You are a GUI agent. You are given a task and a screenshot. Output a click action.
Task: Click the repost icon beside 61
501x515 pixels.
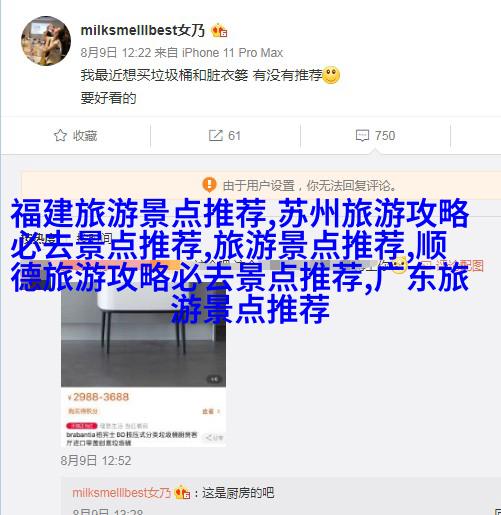(x=216, y=135)
